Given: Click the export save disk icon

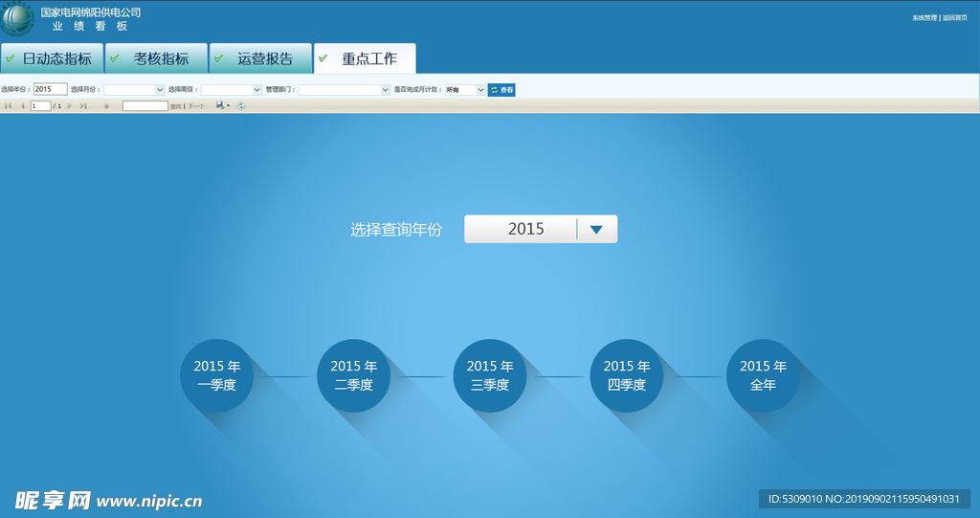Looking at the screenshot, I should pyautogui.click(x=220, y=105).
